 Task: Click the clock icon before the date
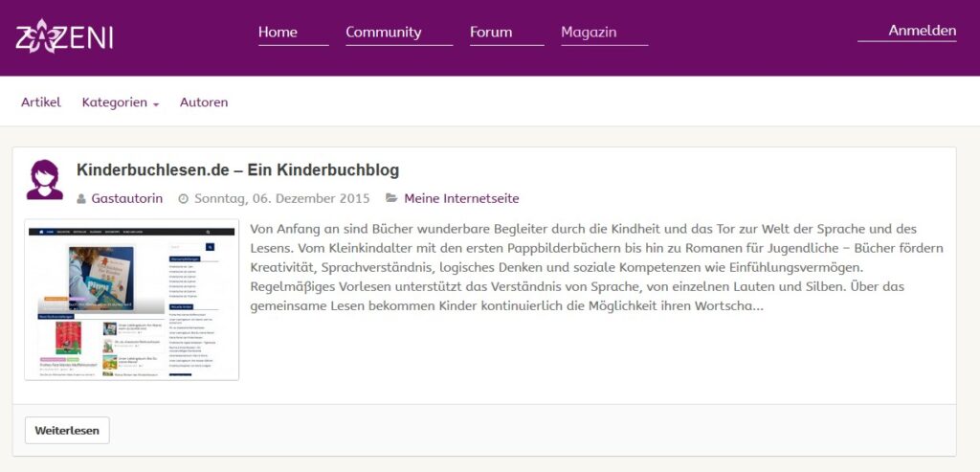pyautogui.click(x=184, y=199)
